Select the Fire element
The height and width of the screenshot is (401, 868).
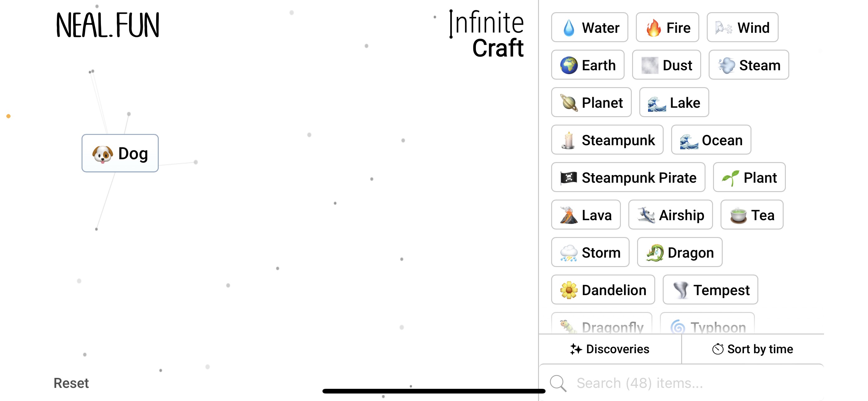[x=667, y=27]
